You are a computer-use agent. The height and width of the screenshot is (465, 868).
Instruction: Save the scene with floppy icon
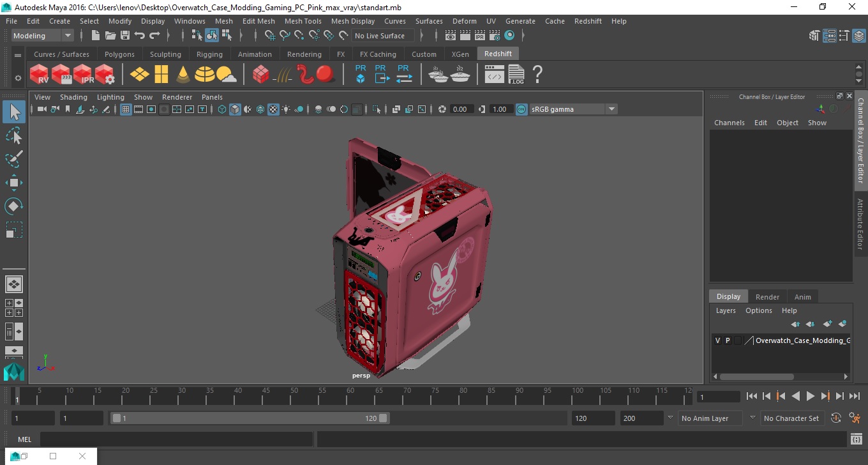tap(125, 36)
